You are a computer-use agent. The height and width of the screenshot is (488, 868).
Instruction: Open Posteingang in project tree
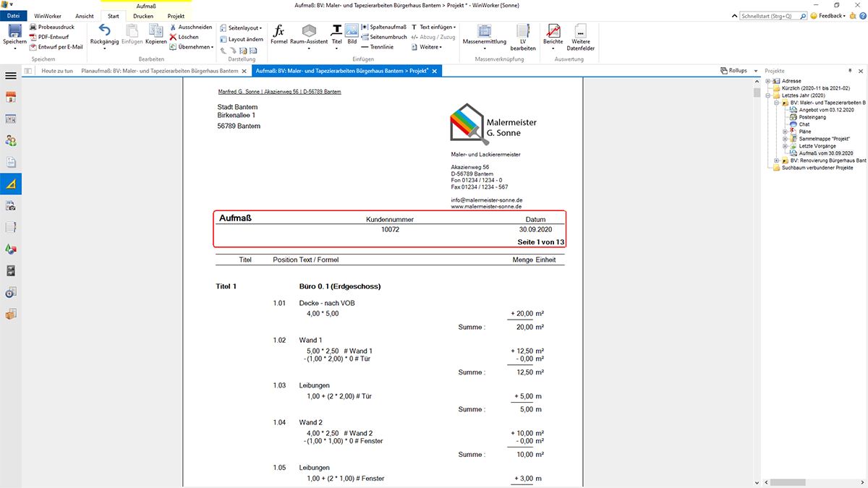(812, 117)
